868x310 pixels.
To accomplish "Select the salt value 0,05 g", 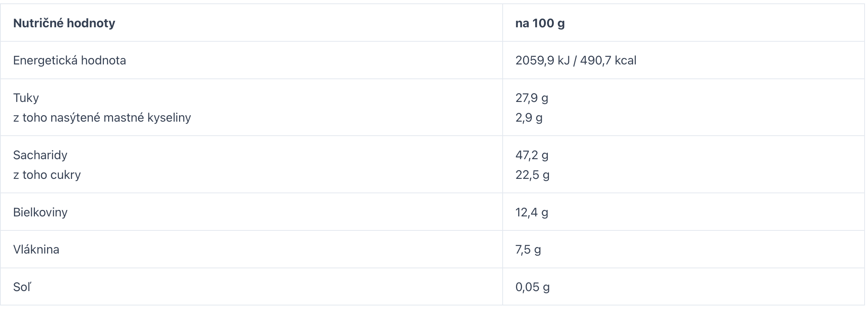I will pos(532,287).
